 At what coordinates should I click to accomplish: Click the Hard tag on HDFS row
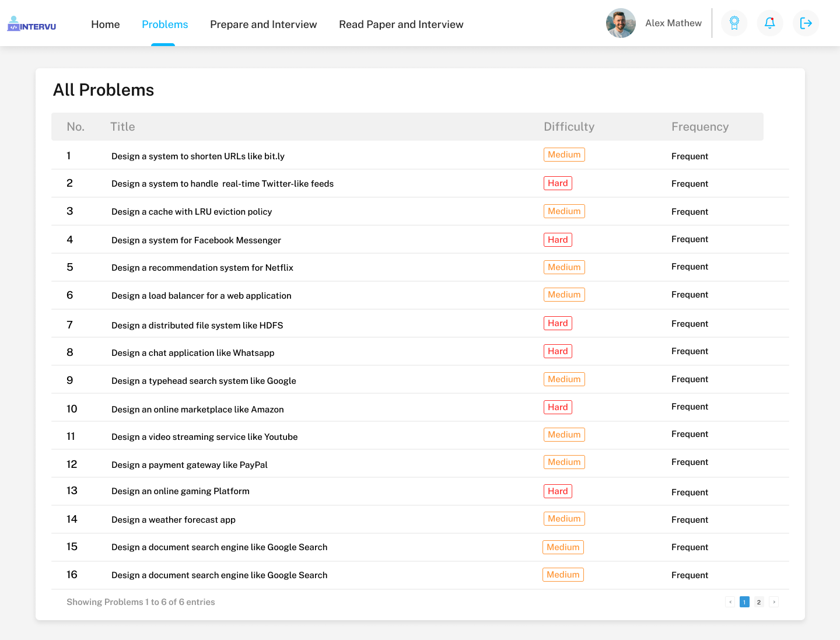pos(558,323)
